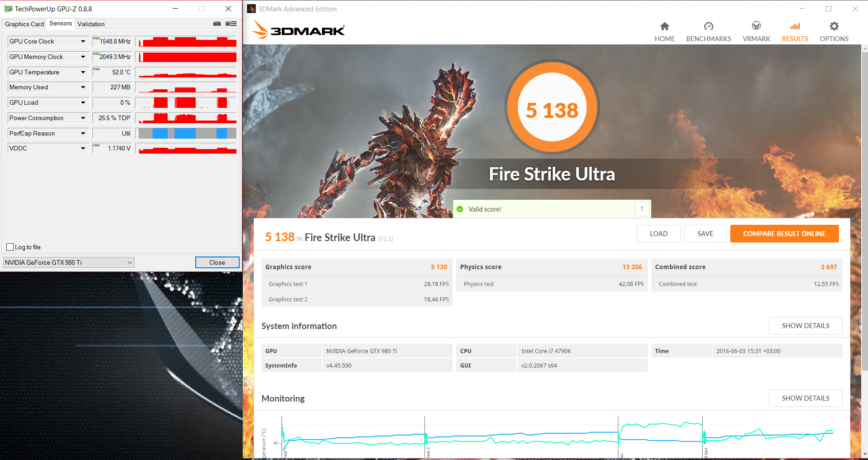Screen dimensions: 868x460
Task: Click the Close button in GPU-Z
Action: tap(217, 262)
